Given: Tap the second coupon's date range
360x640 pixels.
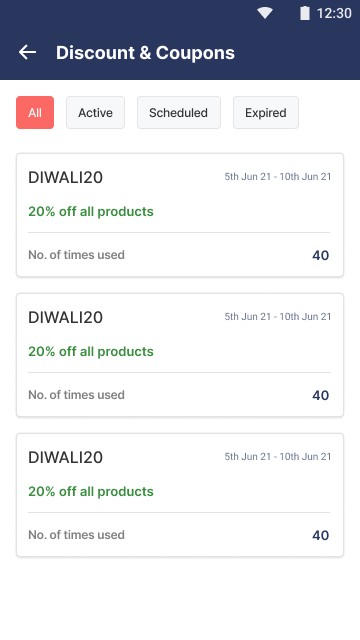Looking at the screenshot, I should click(278, 317).
